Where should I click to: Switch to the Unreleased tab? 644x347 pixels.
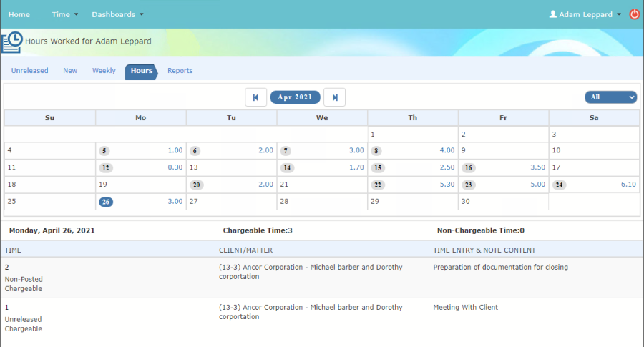[x=29, y=71]
